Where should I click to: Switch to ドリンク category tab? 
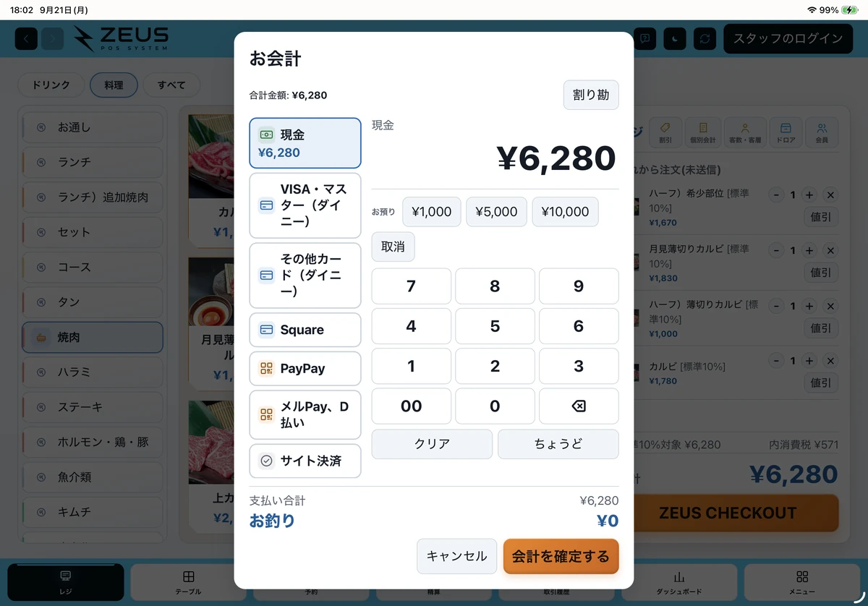51,85
